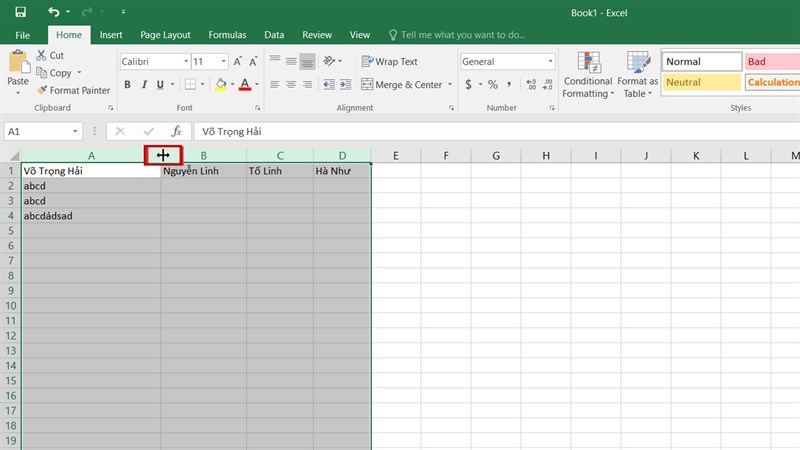This screenshot has height=450, width=800.
Task: Select Align Left icon
Action: click(274, 85)
